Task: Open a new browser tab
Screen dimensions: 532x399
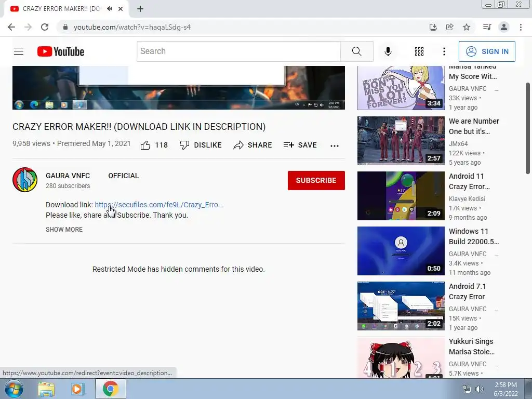Action: pos(140,9)
